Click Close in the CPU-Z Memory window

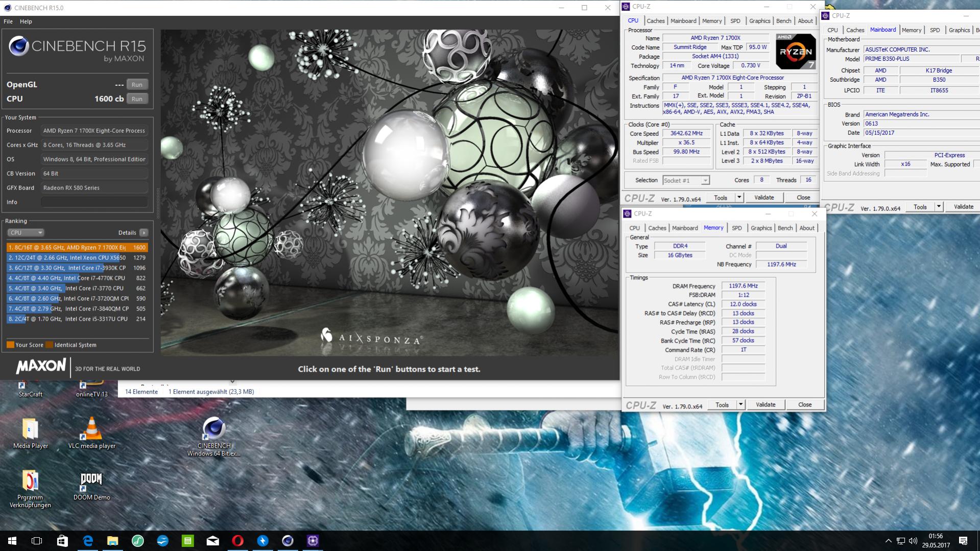click(x=805, y=405)
